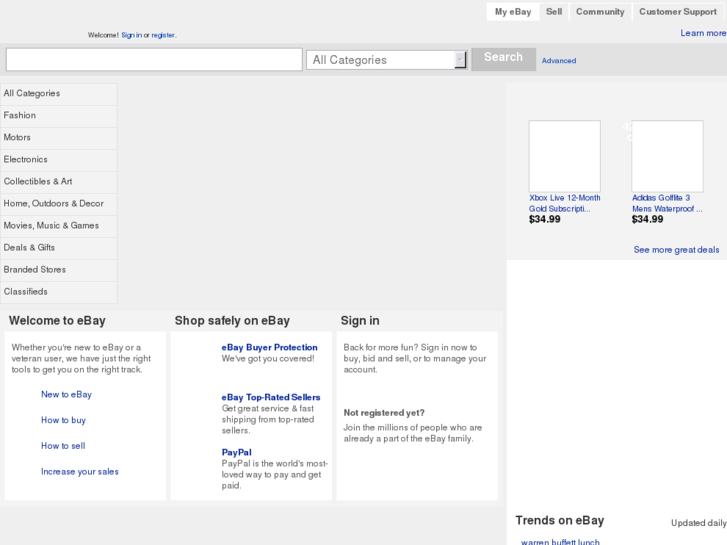
Task: Open Movies, Music & Games category
Action: 59,226
